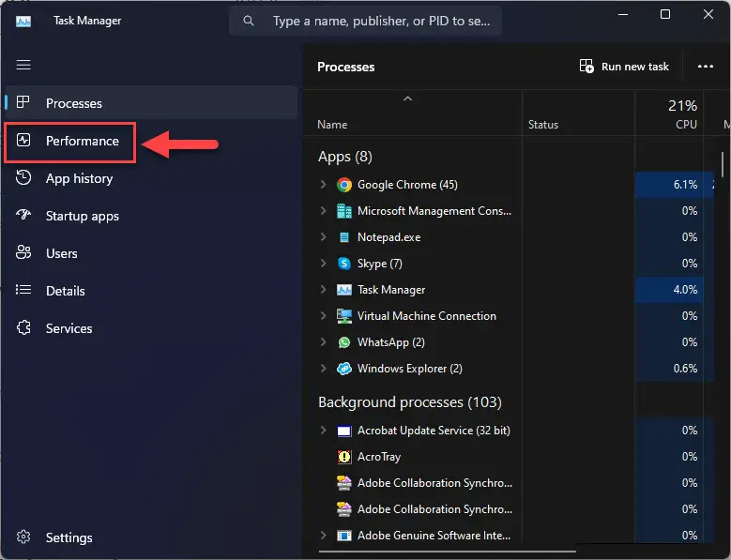This screenshot has height=560, width=731.
Task: Click the vertical scrollbar thumb of process list
Action: [x=723, y=164]
